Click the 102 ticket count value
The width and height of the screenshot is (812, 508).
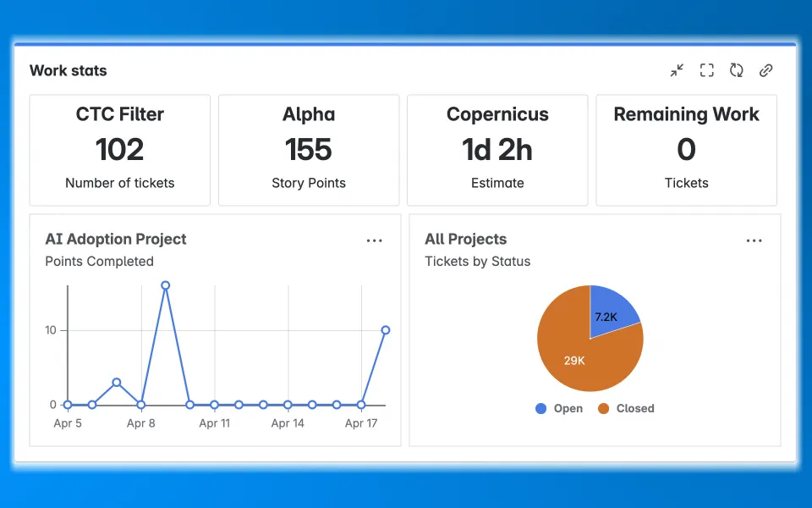pos(119,150)
